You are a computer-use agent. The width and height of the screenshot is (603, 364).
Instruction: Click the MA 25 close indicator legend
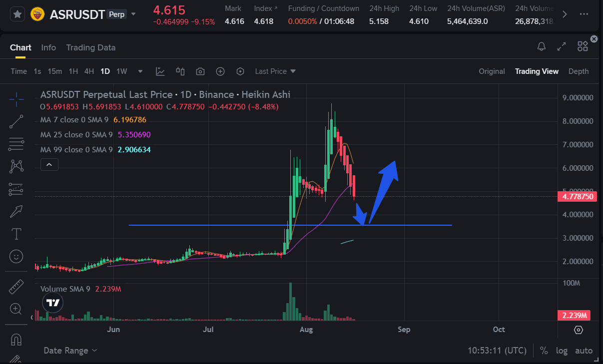pyautogui.click(x=95, y=135)
